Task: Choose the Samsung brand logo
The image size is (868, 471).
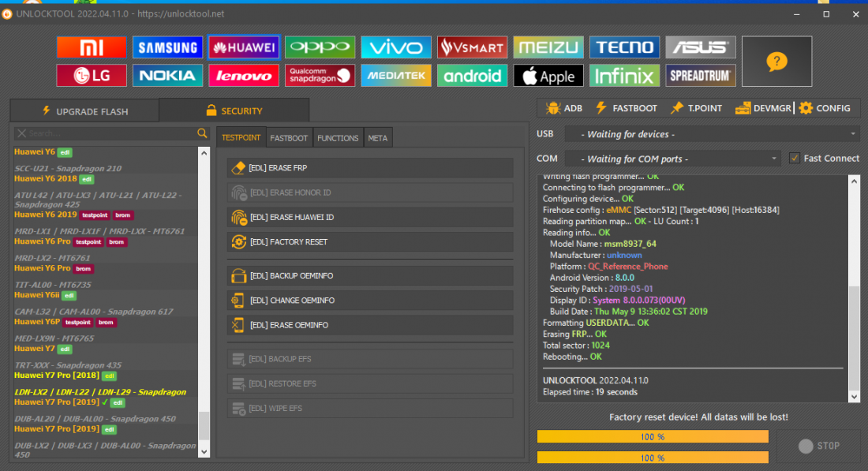Action: click(x=167, y=47)
